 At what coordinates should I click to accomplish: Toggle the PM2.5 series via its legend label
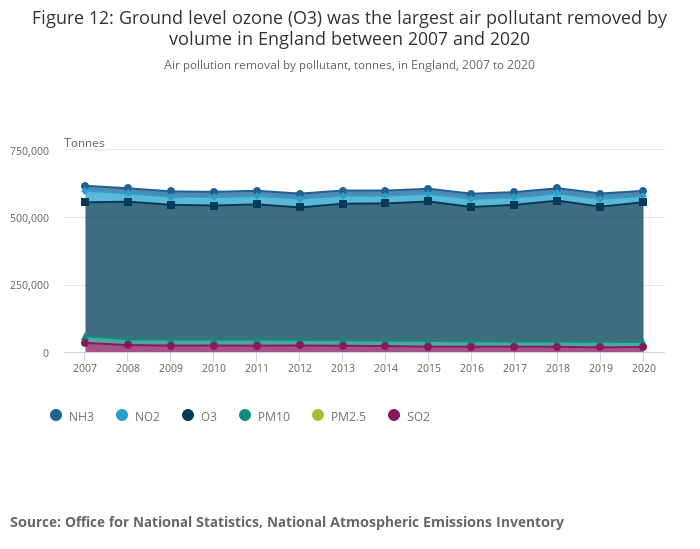349,417
